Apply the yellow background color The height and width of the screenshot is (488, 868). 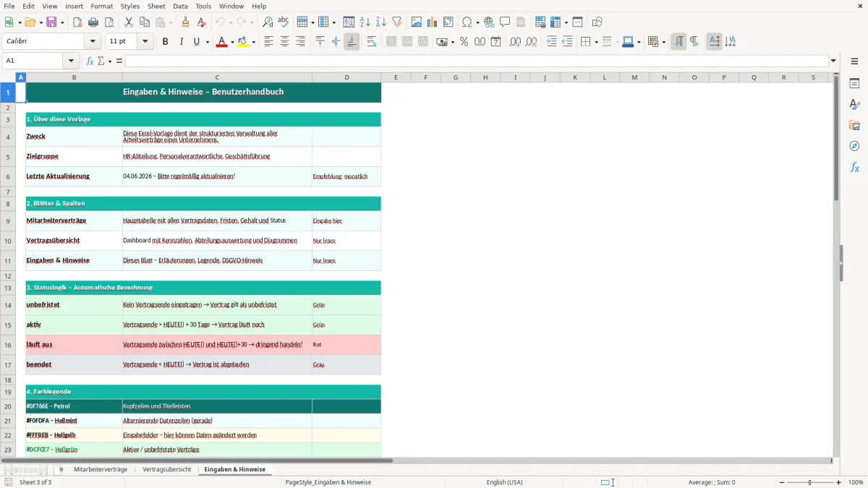coord(243,42)
